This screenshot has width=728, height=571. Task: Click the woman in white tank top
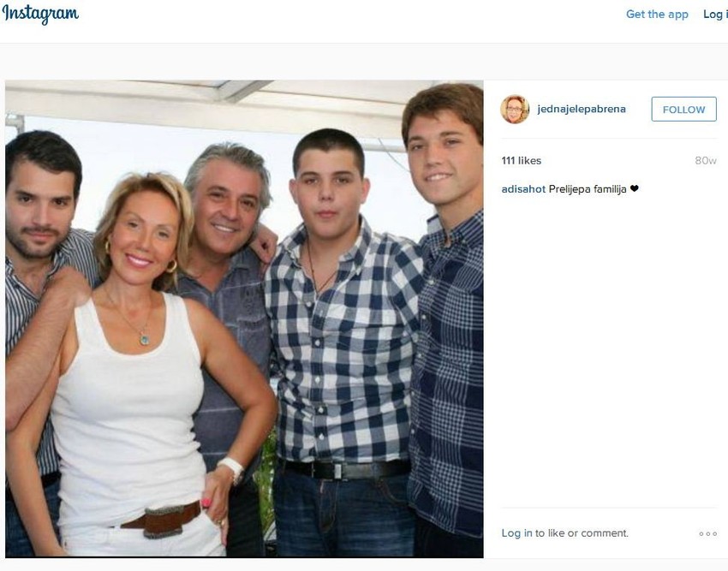[134, 372]
